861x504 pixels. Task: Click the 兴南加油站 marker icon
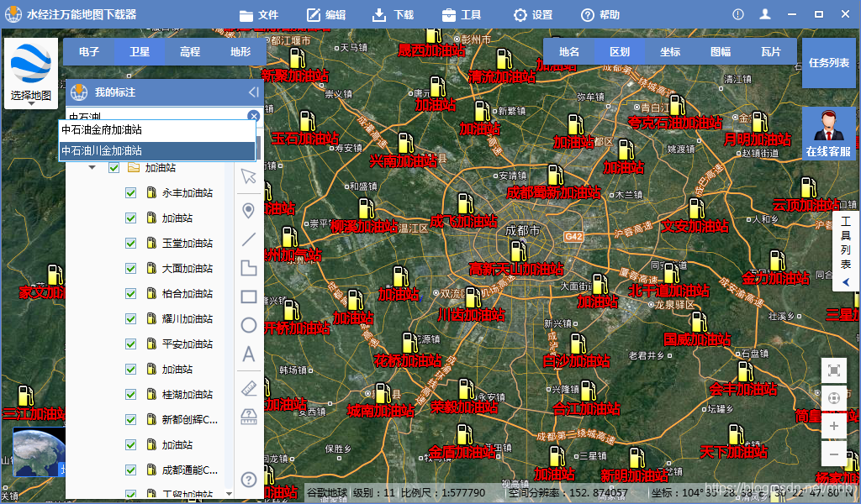(406, 144)
